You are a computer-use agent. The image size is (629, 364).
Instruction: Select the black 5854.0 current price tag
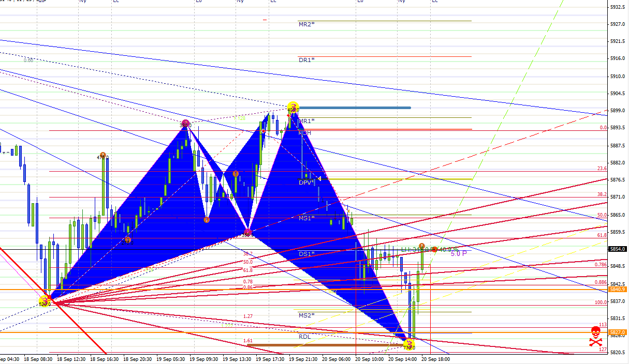coord(618,249)
